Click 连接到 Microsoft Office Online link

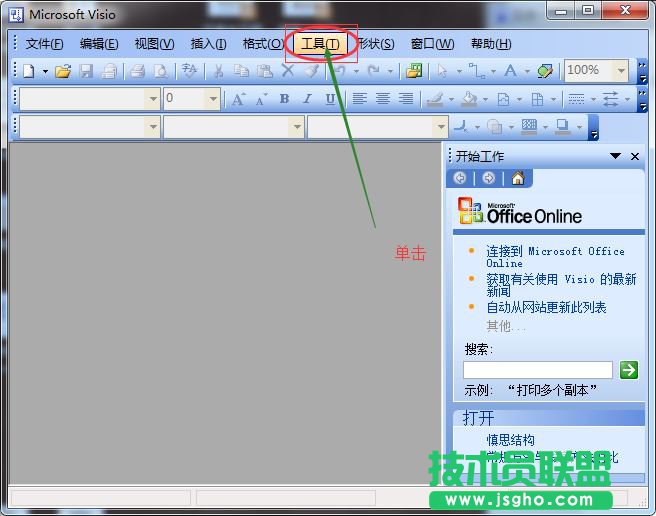pyautogui.click(x=555, y=257)
